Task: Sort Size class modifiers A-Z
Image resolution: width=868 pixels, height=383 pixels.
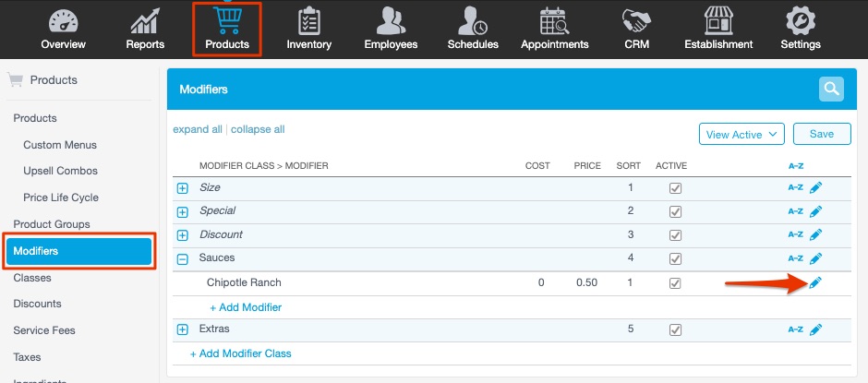Action: coord(795,187)
